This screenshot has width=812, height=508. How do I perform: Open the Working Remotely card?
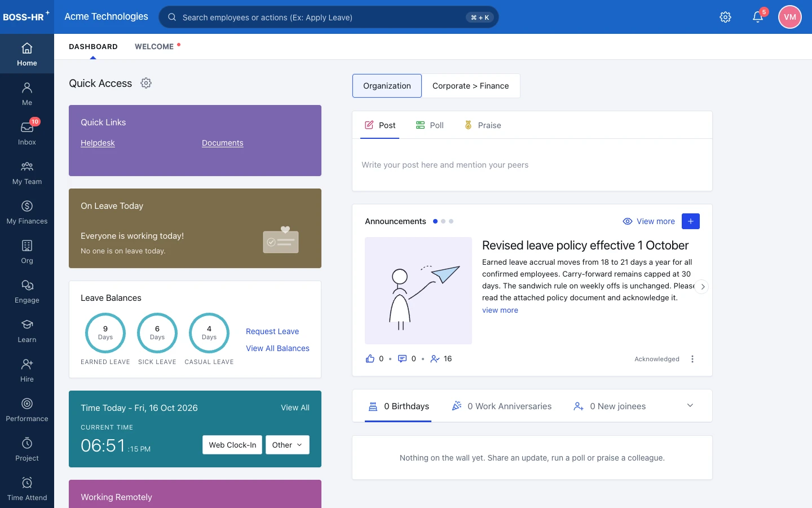click(195, 494)
